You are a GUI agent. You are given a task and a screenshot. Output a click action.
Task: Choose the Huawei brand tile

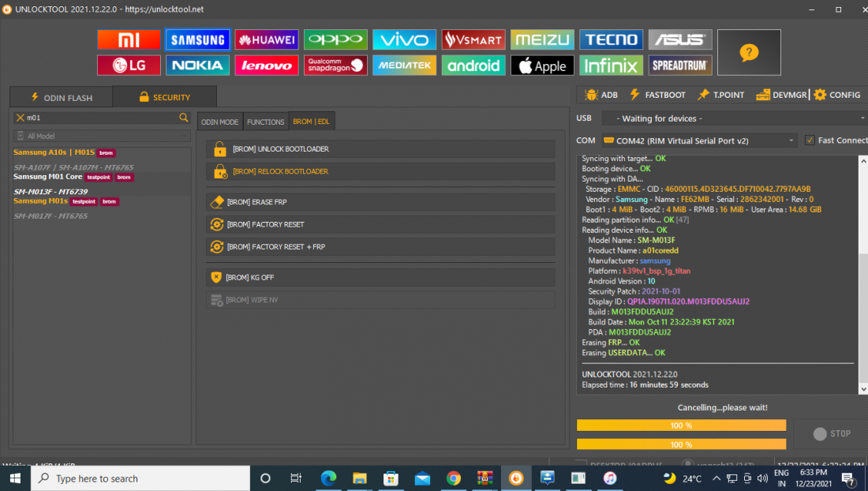click(266, 39)
